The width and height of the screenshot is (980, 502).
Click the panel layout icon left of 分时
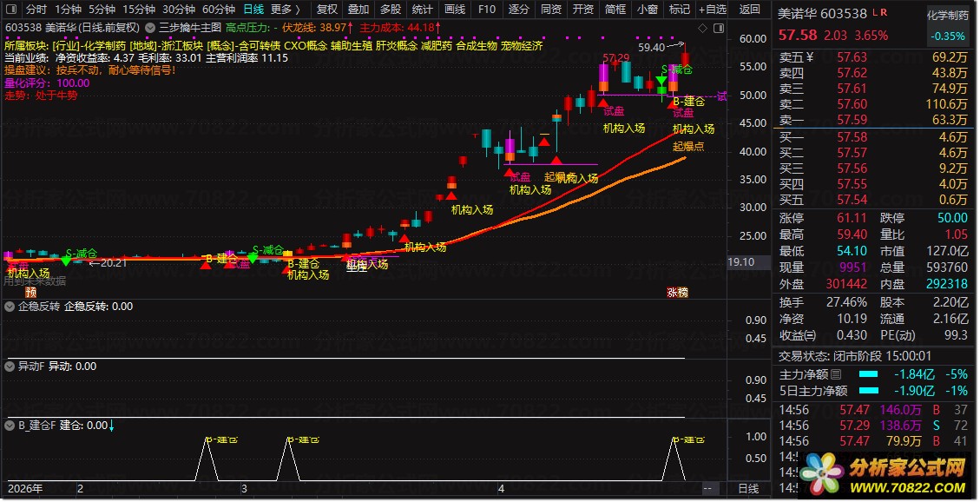pyautogui.click(x=12, y=10)
